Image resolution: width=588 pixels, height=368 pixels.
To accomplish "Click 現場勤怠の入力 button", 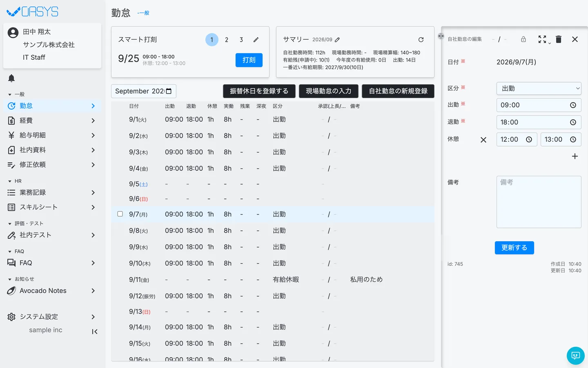I will coord(329,91).
